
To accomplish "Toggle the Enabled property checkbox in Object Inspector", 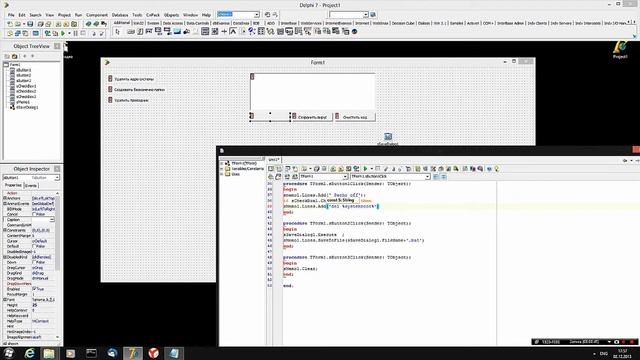I will click(34, 289).
